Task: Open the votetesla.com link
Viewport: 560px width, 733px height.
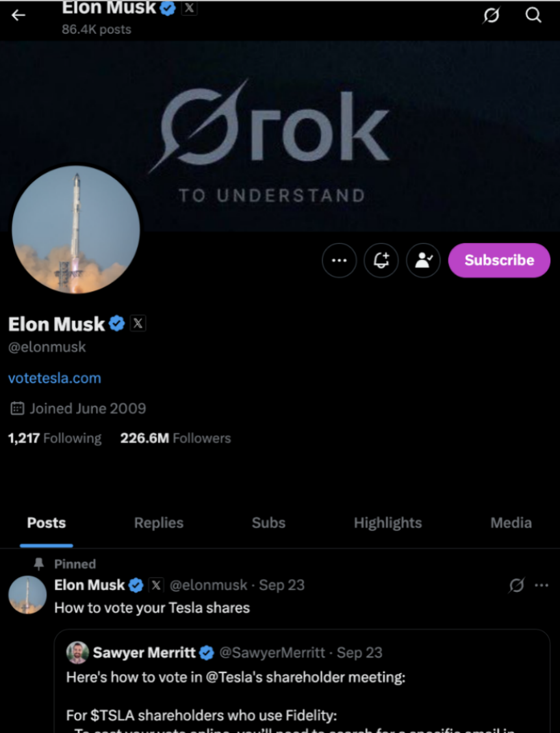Action: [x=55, y=378]
